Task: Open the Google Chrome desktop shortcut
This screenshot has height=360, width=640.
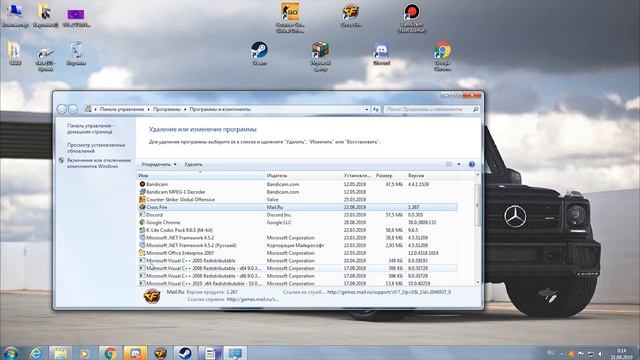Action: (442, 56)
